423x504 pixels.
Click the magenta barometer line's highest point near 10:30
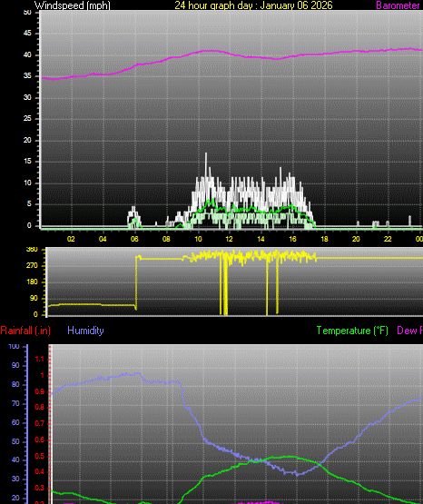pyautogui.click(x=211, y=51)
